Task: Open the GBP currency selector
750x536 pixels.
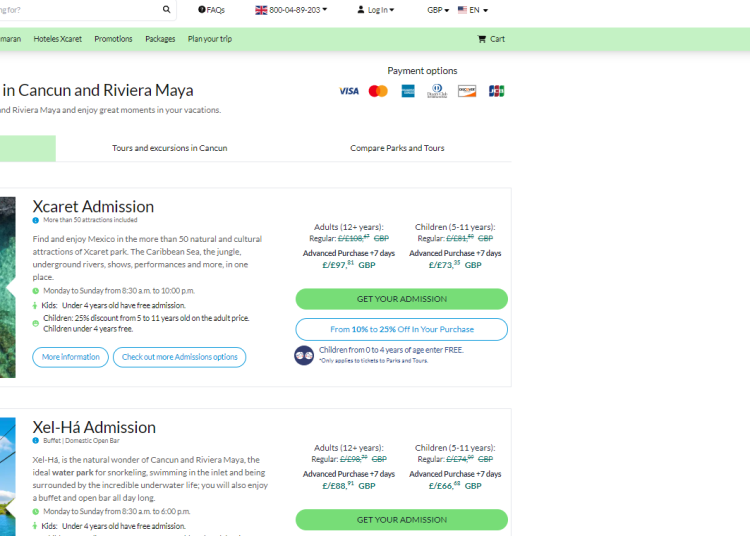Action: click(437, 10)
